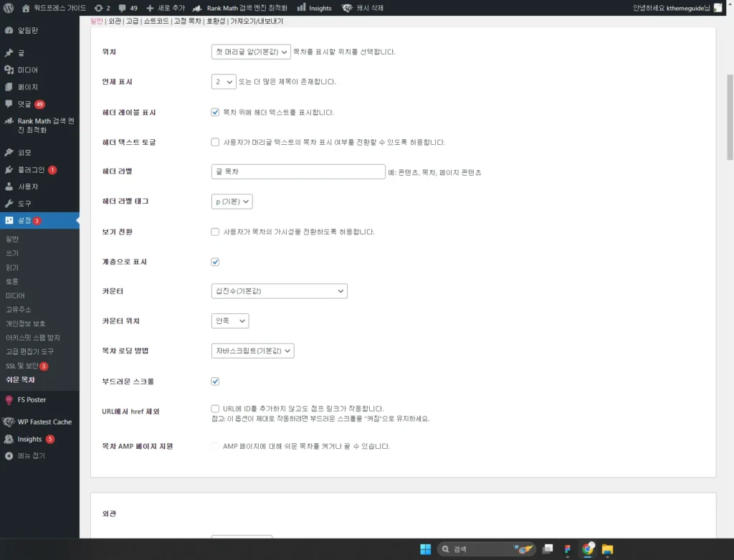Enable URL에서 href 제외 checkbox
The height and width of the screenshot is (560, 734).
tap(215, 408)
